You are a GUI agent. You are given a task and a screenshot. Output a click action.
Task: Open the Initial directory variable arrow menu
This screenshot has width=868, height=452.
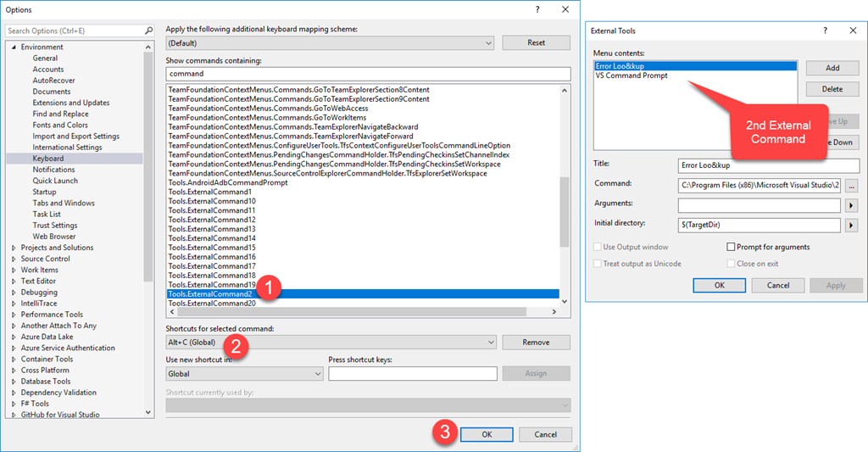click(x=852, y=226)
